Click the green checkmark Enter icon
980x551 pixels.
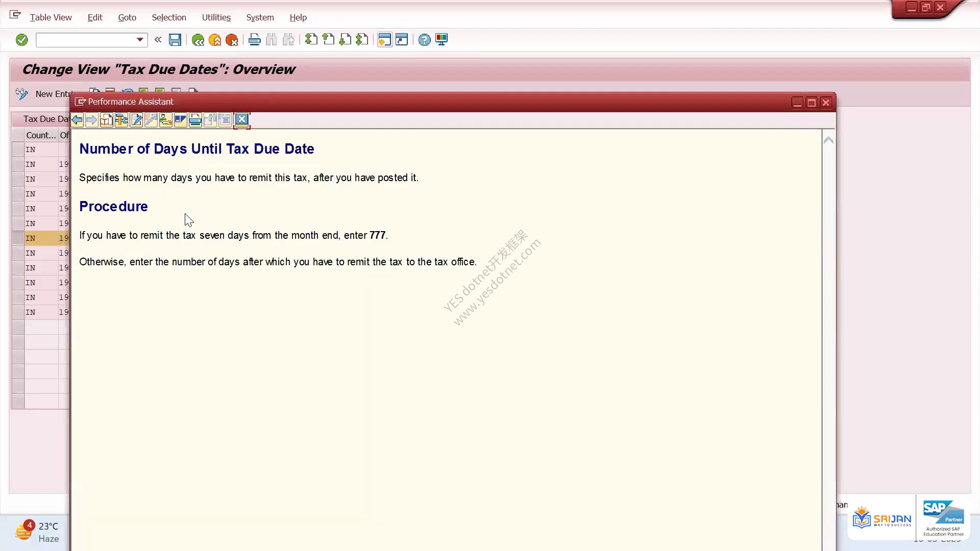pyautogui.click(x=21, y=40)
